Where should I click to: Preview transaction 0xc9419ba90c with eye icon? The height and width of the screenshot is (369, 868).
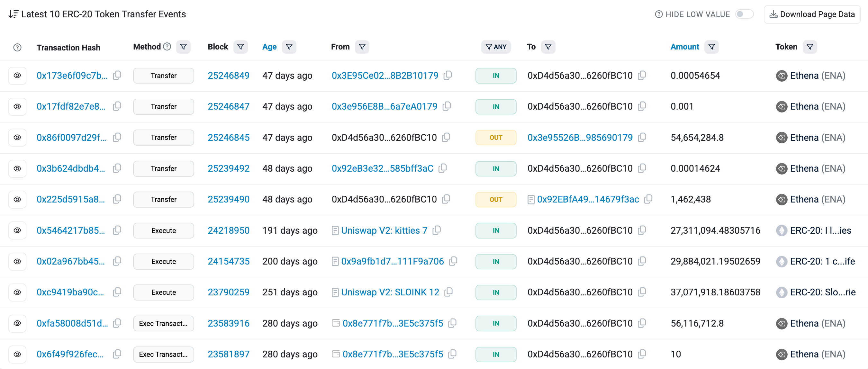point(17,292)
